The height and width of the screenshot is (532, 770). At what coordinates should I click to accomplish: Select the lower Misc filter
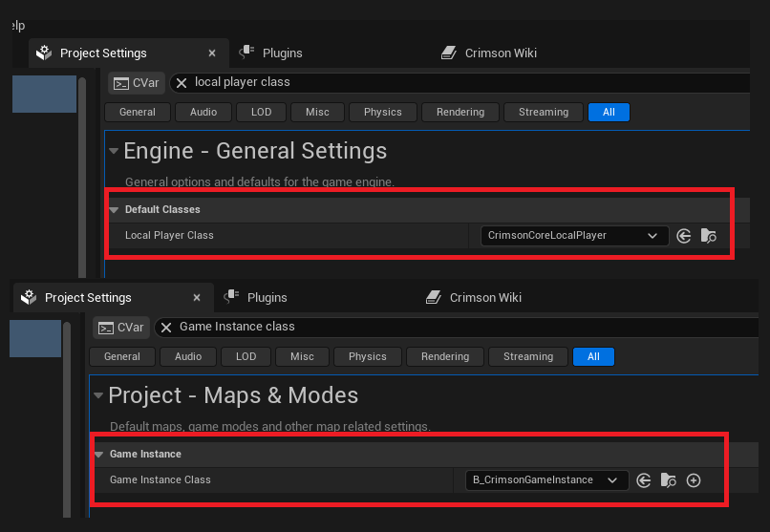coord(302,357)
